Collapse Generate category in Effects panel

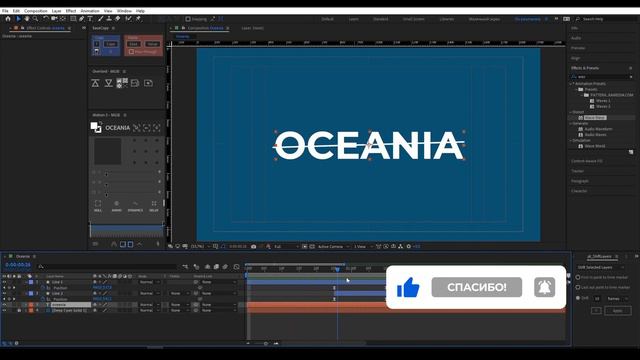571,123
